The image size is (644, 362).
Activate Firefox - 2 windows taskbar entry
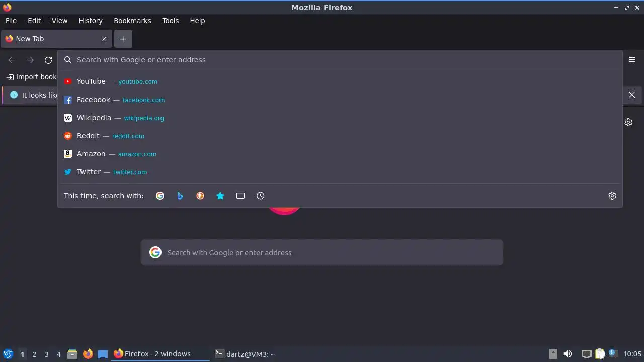pos(161,354)
